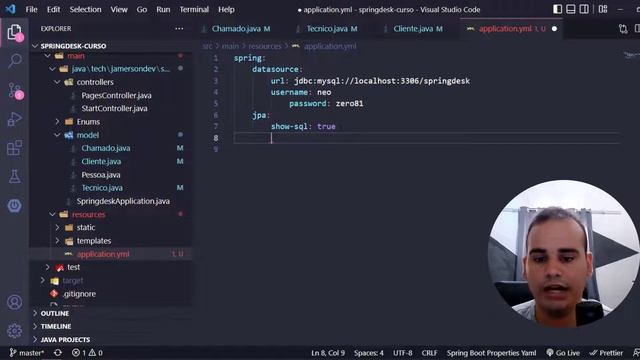Change line ending via CRLF indicator

[429, 353]
